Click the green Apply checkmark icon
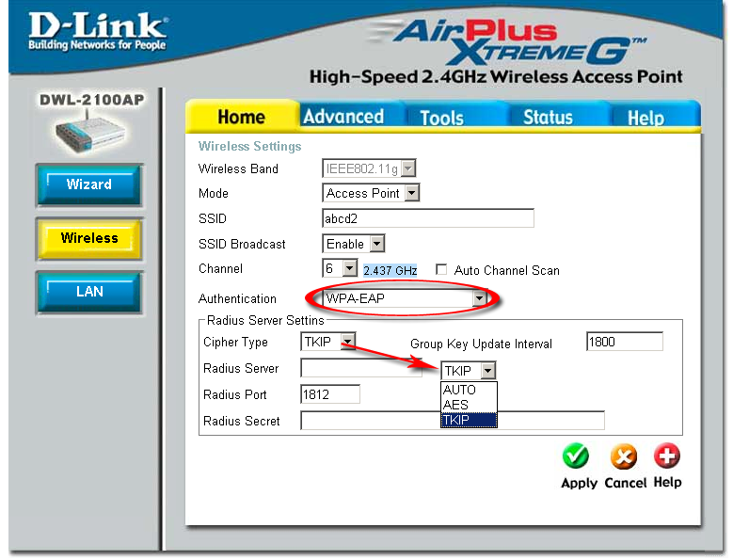Viewport: 733px width, 560px height. (576, 456)
